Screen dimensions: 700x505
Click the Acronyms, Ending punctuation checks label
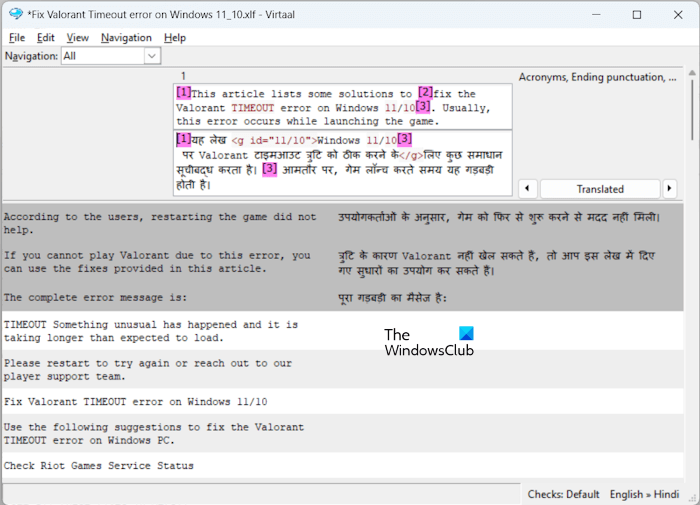(597, 77)
